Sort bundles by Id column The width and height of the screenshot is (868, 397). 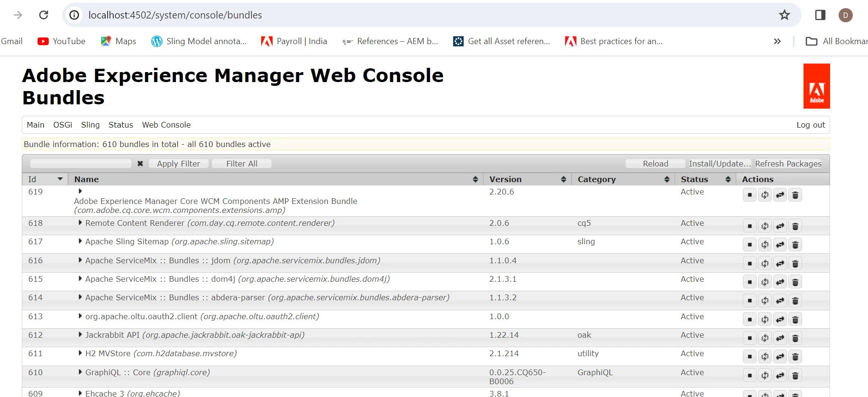pos(45,179)
